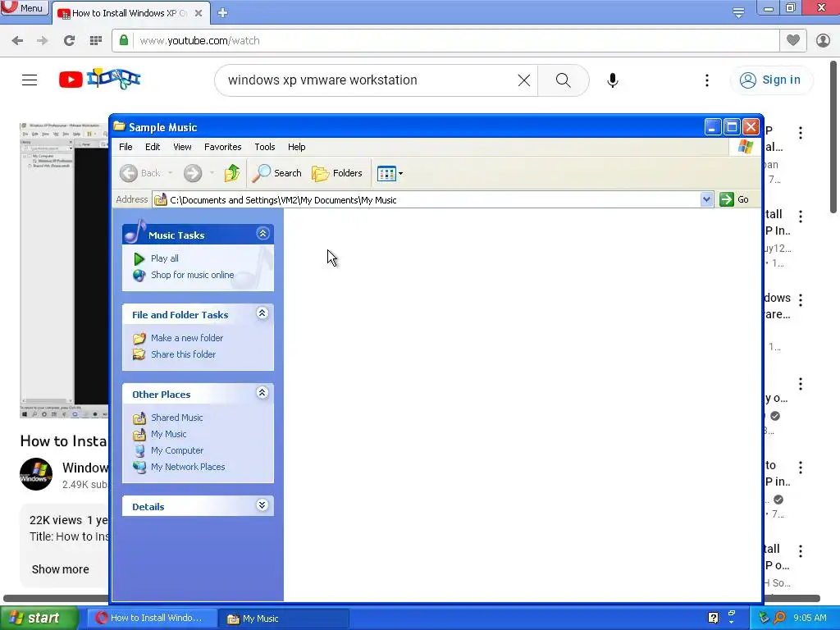Open My Computer from Other Places
The height and width of the screenshot is (630, 840).
click(x=177, y=450)
